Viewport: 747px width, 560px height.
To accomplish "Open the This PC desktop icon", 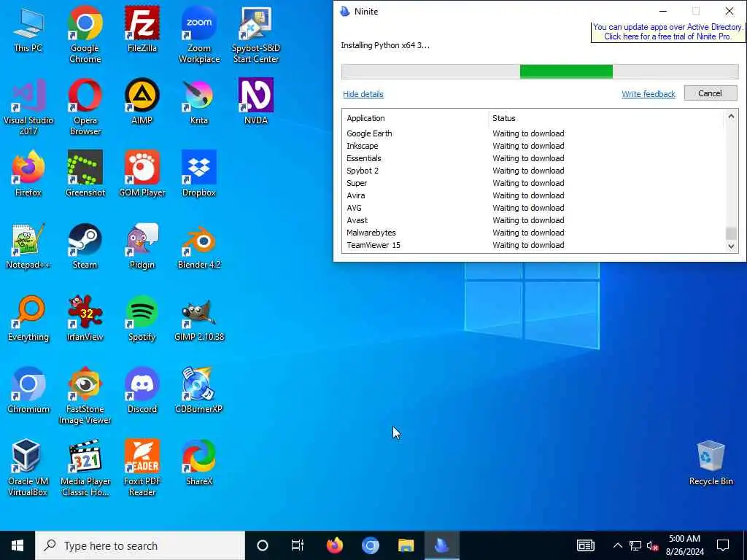I will (x=28, y=30).
